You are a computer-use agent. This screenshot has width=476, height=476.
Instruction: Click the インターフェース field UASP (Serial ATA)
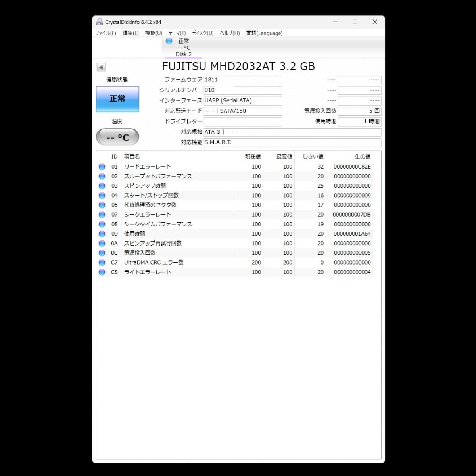pyautogui.click(x=243, y=101)
